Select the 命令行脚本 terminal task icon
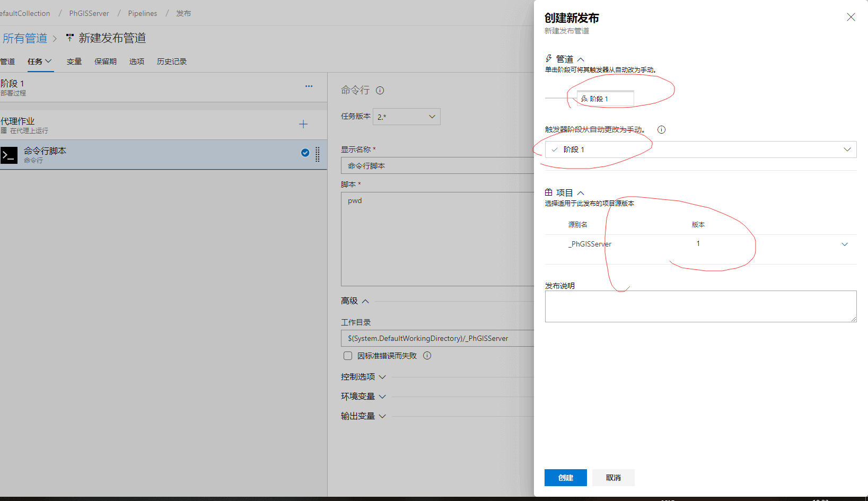Image resolution: width=868 pixels, height=501 pixels. (x=9, y=155)
